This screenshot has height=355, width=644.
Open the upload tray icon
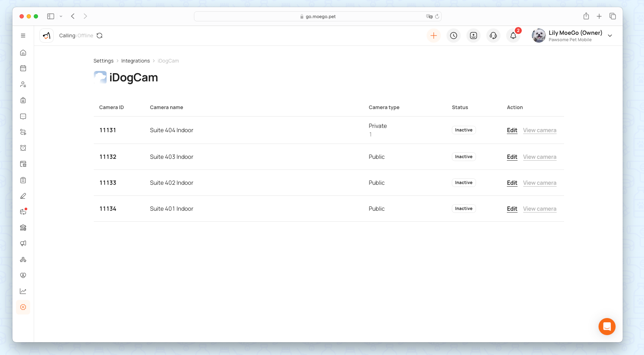coord(473,36)
